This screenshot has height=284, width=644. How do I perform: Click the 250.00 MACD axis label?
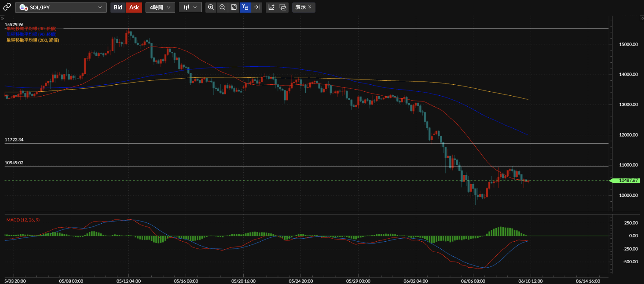pos(631,223)
